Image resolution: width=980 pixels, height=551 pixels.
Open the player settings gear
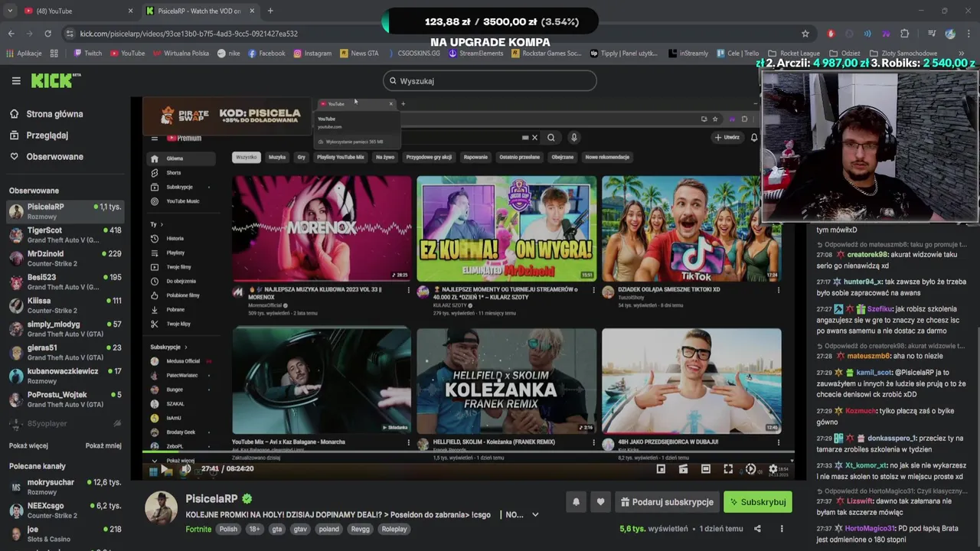[773, 469]
